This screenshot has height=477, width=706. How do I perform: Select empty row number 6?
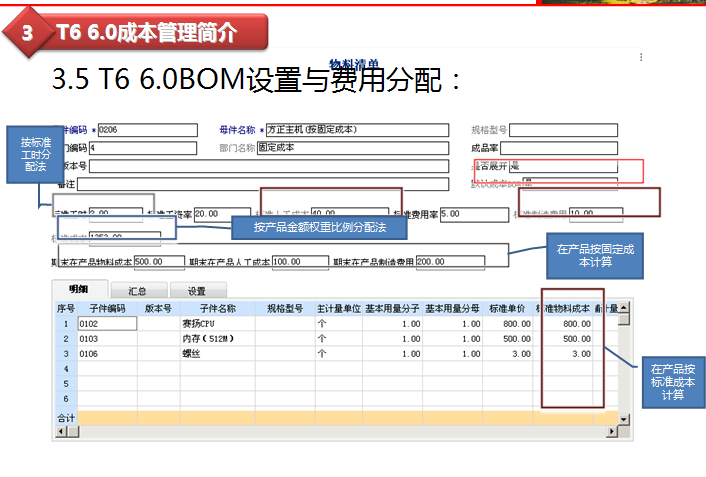[66, 399]
